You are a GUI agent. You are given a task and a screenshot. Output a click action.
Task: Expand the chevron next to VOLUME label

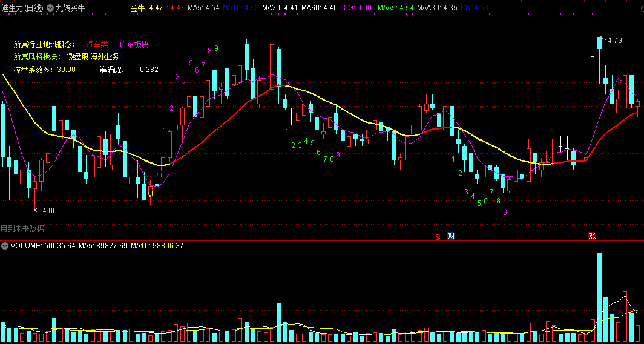tap(5, 246)
